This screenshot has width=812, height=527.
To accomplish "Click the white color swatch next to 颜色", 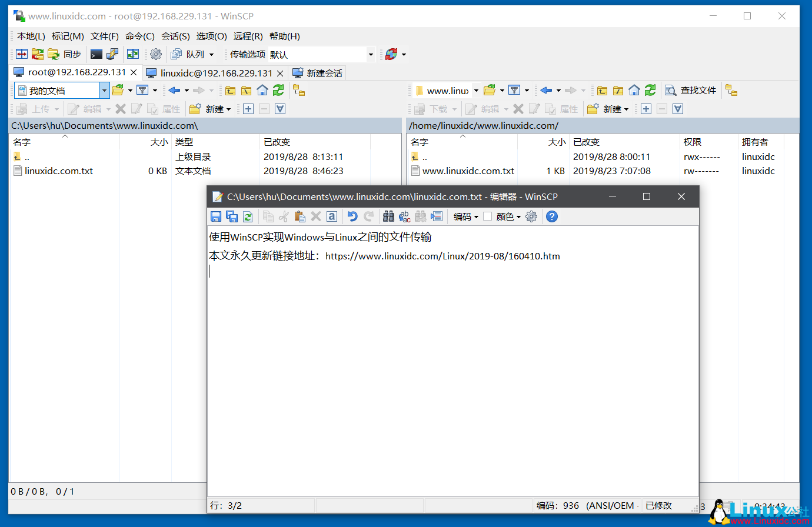I will pos(487,216).
